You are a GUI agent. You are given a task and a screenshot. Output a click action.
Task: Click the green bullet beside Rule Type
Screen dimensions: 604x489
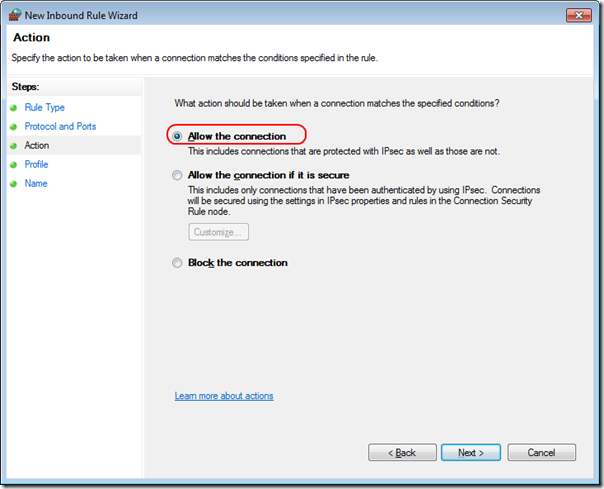pos(14,108)
